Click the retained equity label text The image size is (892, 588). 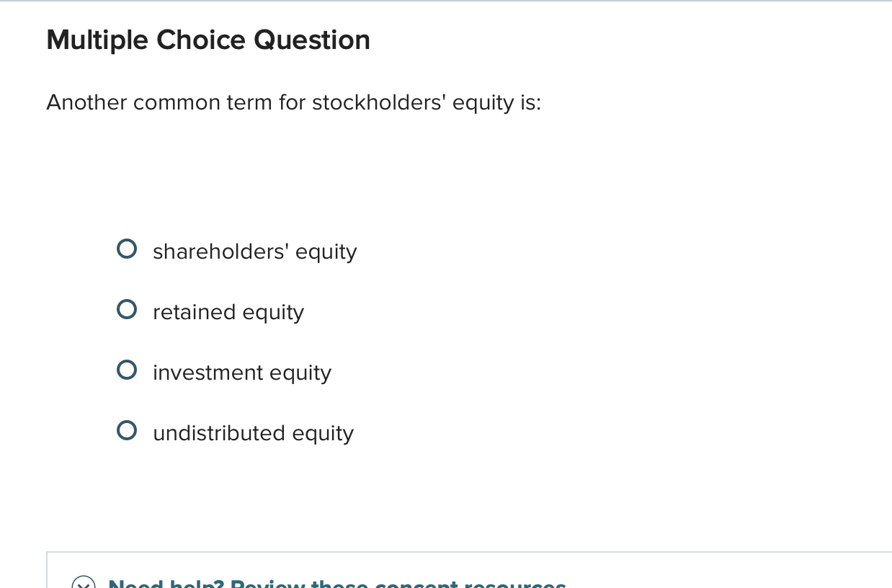[228, 311]
